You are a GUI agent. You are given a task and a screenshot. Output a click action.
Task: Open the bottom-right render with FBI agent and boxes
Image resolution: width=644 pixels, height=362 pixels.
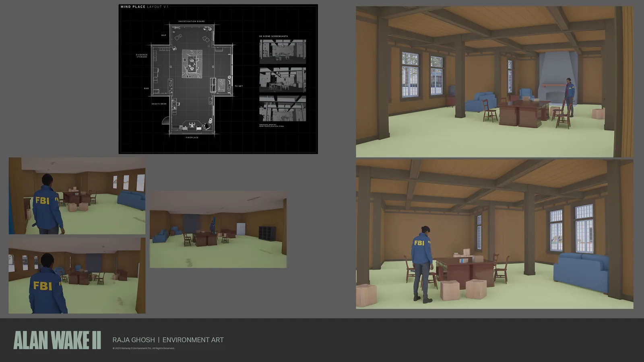click(x=494, y=234)
